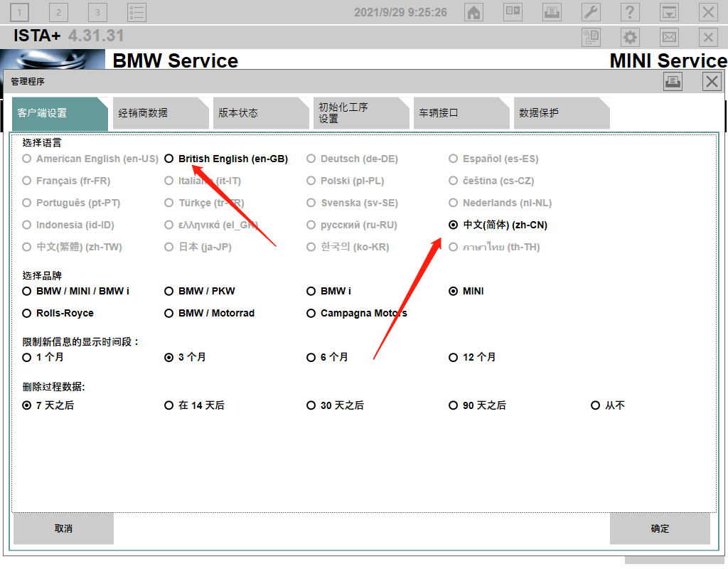Set display period to 1 个月
728x569 pixels.
[43, 357]
